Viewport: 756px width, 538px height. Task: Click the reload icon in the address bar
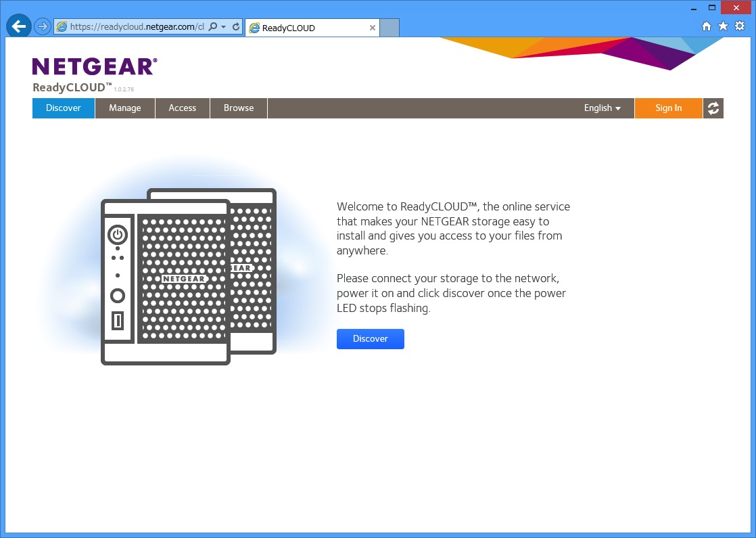coord(235,27)
